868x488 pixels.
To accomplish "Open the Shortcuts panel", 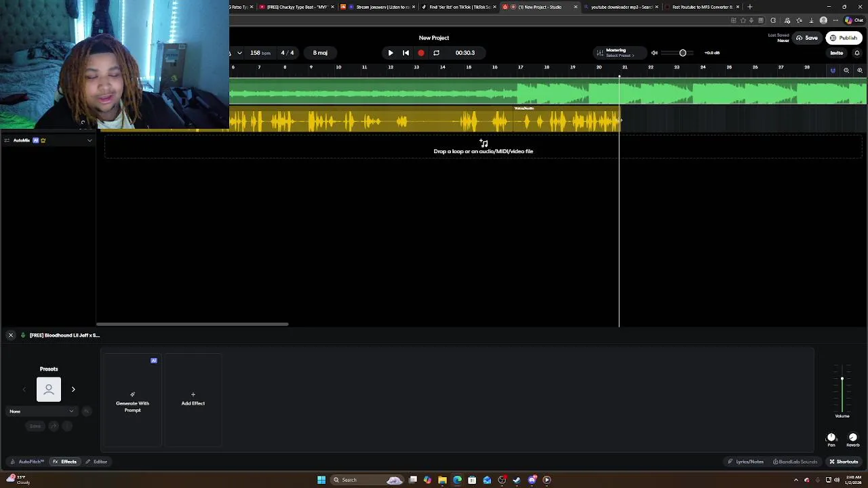I will [x=844, y=462].
